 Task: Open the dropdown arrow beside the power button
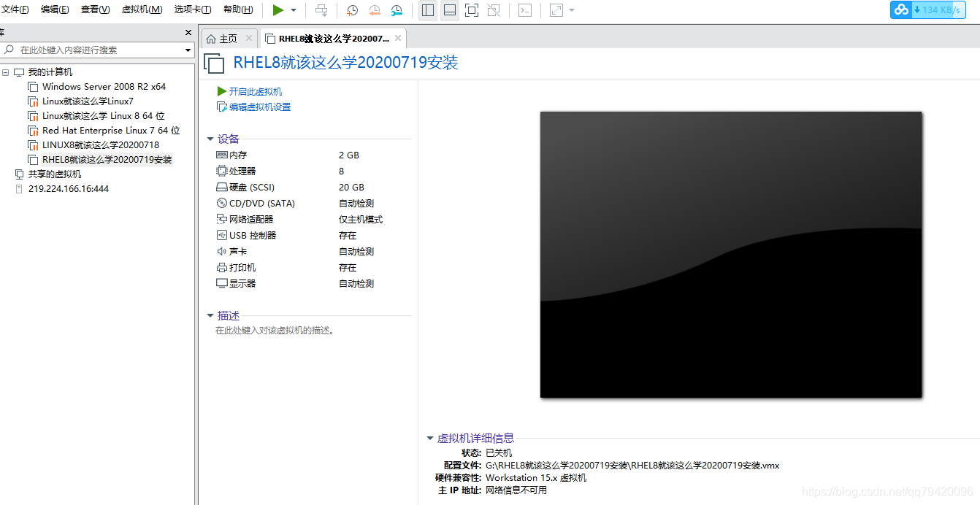[x=294, y=11]
